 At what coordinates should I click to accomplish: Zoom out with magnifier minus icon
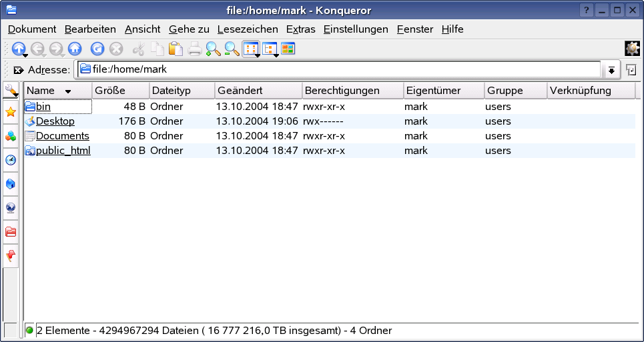click(232, 49)
